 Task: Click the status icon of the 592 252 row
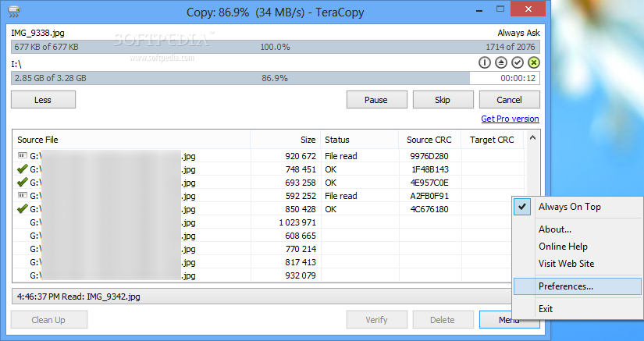tap(22, 195)
